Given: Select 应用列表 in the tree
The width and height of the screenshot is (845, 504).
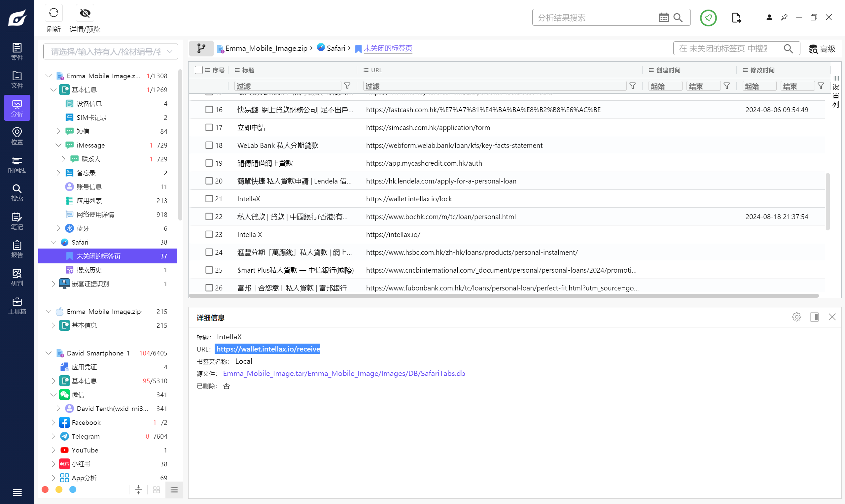Looking at the screenshot, I should pyautogui.click(x=89, y=201).
